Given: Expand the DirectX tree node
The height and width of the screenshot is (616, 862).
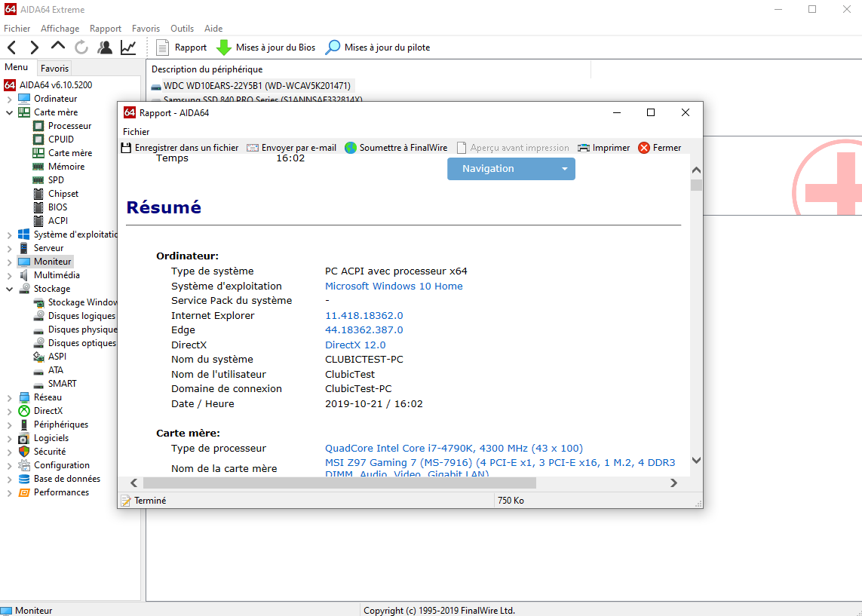Looking at the screenshot, I should (9, 412).
